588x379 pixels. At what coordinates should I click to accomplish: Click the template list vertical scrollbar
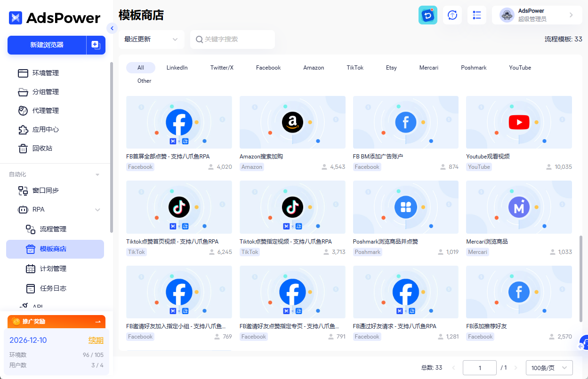(580, 278)
